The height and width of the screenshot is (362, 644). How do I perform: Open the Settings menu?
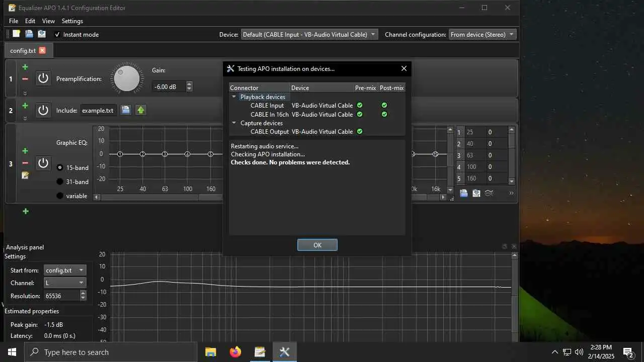tap(72, 21)
